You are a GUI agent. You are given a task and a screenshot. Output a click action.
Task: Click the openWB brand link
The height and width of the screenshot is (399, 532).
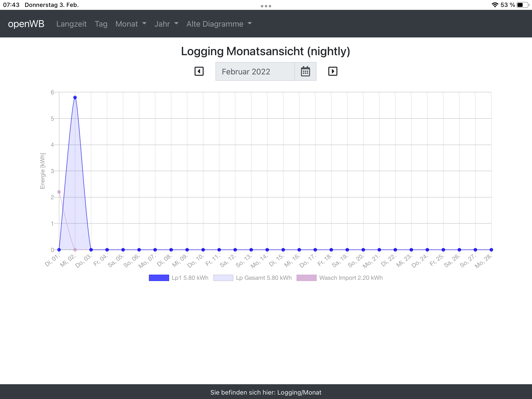(x=26, y=24)
